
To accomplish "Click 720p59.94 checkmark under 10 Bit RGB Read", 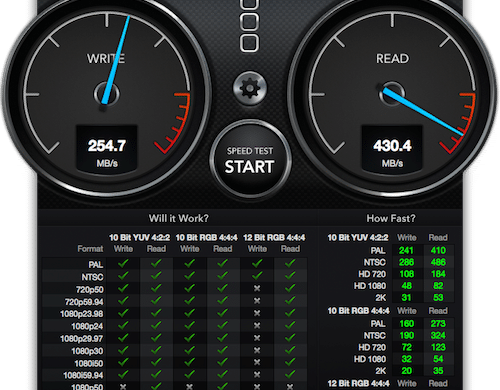I will [x=222, y=300].
